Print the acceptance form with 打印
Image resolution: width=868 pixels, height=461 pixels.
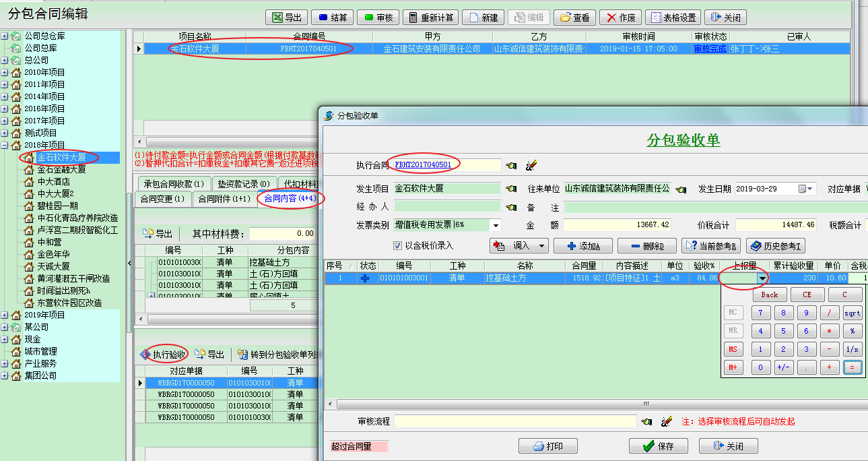pyautogui.click(x=548, y=446)
